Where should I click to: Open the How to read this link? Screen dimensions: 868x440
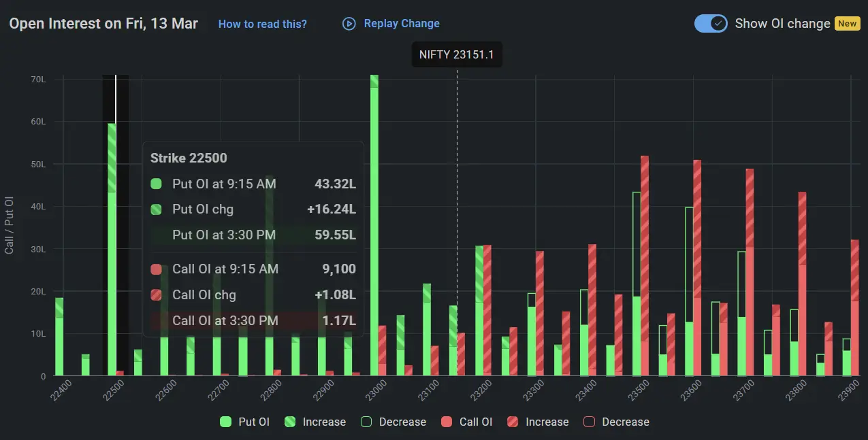click(263, 24)
